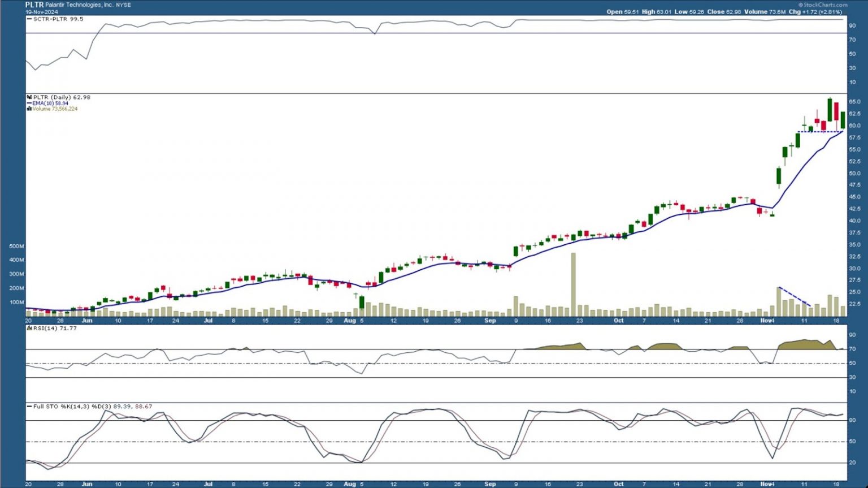Click the 35.0 price axis label

point(854,245)
